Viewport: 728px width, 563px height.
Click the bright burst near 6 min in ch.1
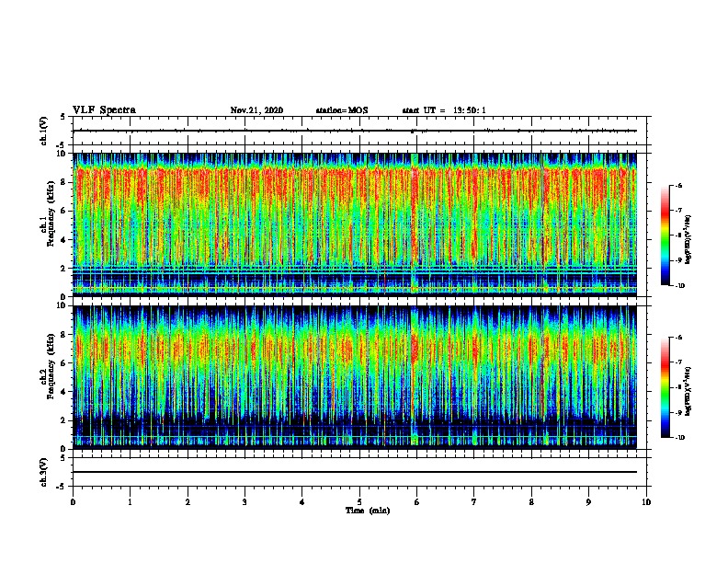(414, 223)
